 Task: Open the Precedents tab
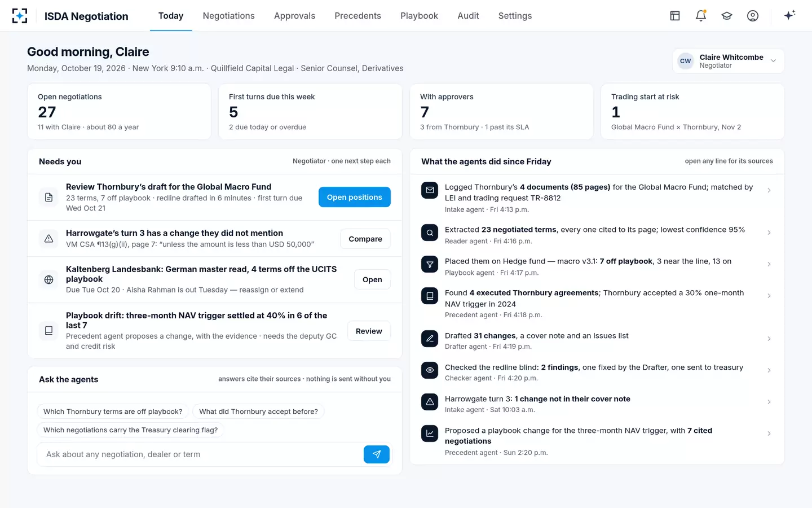tap(358, 16)
